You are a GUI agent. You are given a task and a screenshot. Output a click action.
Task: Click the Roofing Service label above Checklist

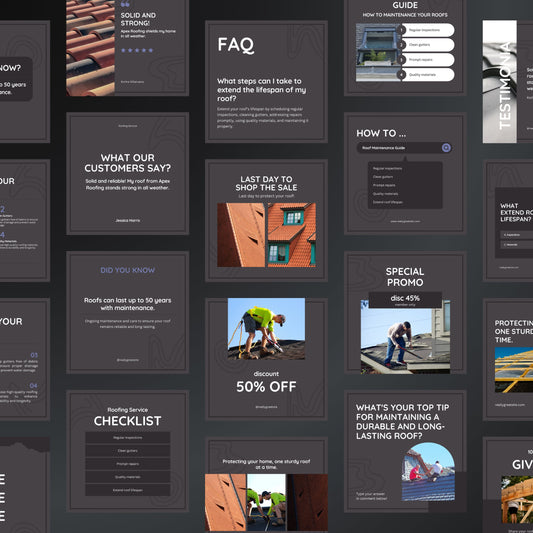click(127, 410)
